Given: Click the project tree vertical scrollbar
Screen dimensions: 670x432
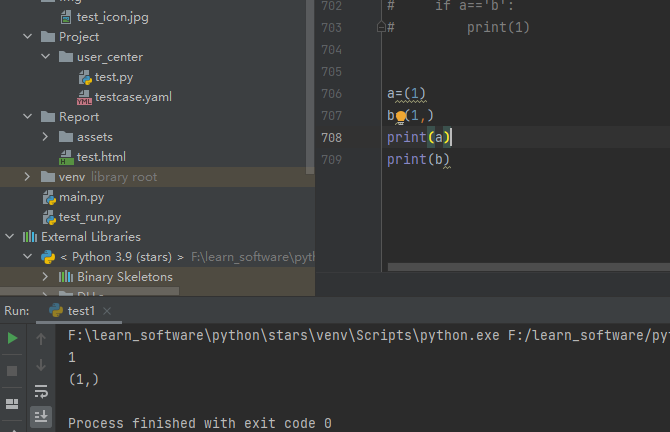Looking at the screenshot, I should 310,86.
